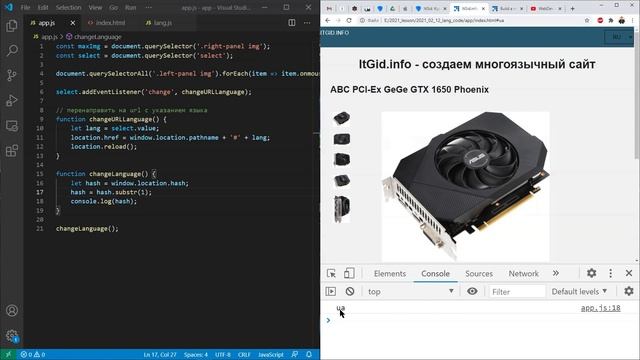Image resolution: width=640 pixels, height=360 pixels.
Task: Click the console Filter input field
Action: coord(517,291)
